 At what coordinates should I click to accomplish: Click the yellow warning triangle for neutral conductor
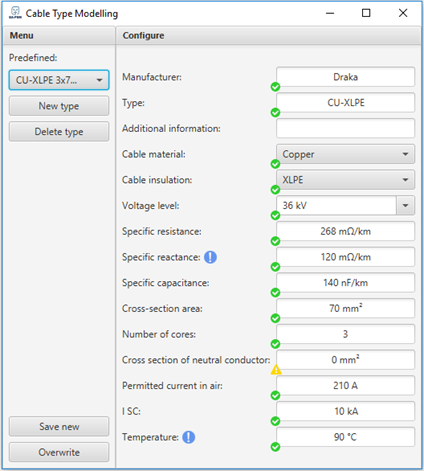coord(276,369)
